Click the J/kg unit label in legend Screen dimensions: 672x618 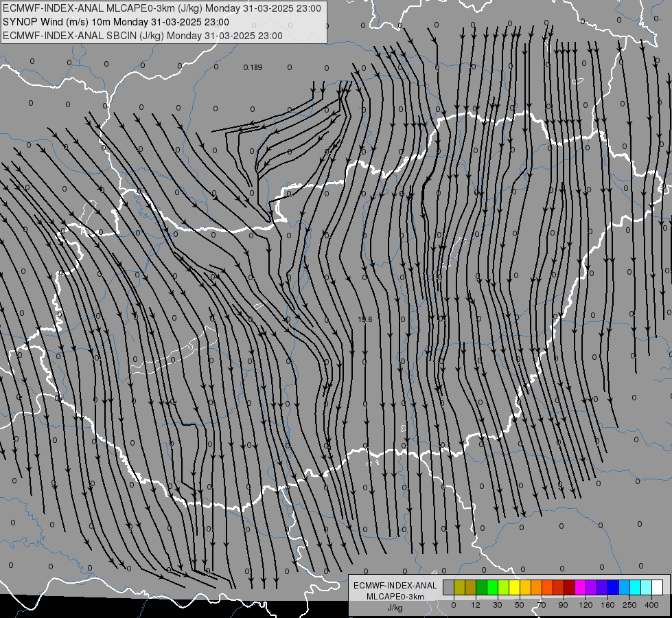point(395,608)
